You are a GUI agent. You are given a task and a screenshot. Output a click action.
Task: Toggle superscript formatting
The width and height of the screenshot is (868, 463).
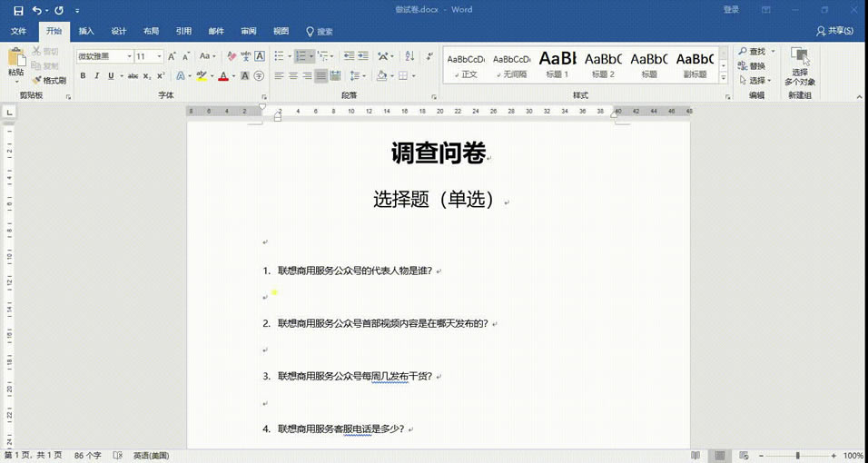(161, 76)
